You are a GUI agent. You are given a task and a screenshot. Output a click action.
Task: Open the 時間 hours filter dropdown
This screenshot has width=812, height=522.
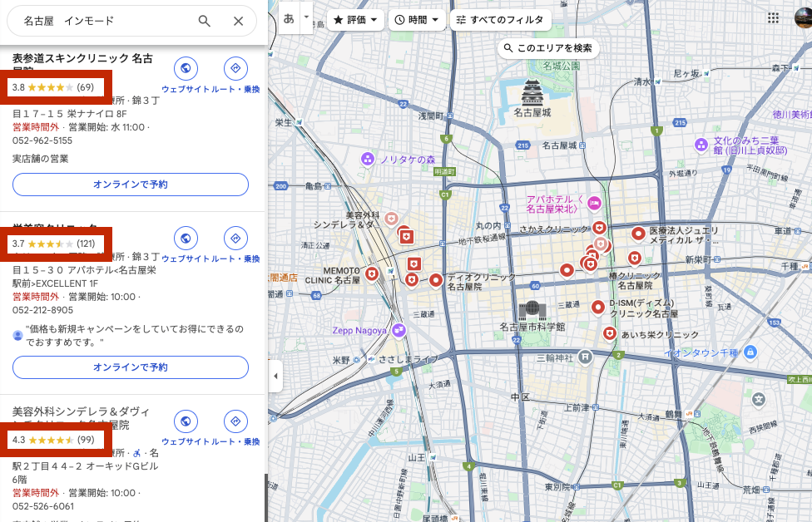pyautogui.click(x=417, y=20)
